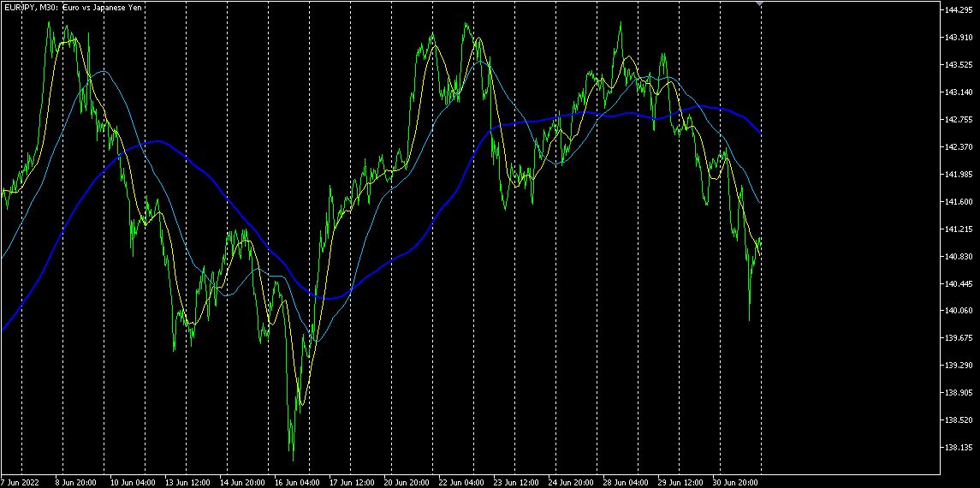Select the 20 Jun 20:00 time label
980x488 pixels.
(x=405, y=482)
